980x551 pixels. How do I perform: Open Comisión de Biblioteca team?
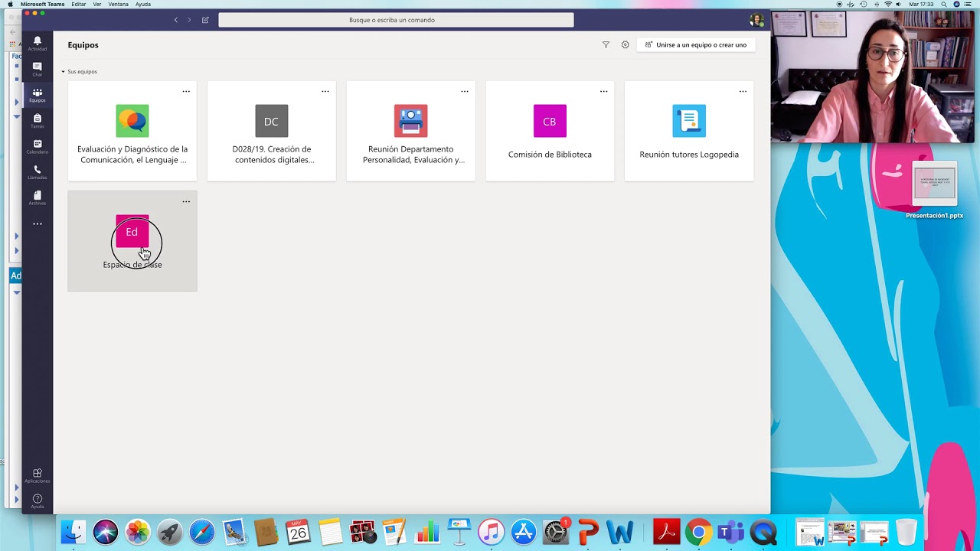[x=550, y=131]
